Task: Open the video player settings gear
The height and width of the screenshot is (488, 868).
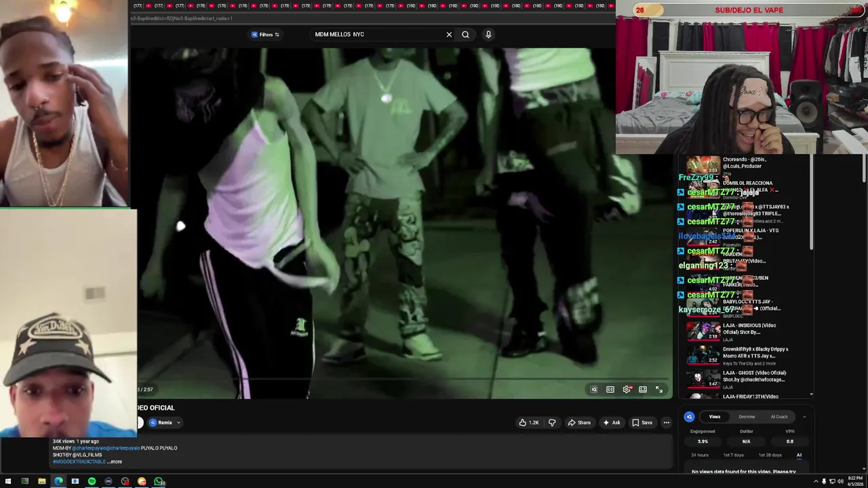Action: 627,390
